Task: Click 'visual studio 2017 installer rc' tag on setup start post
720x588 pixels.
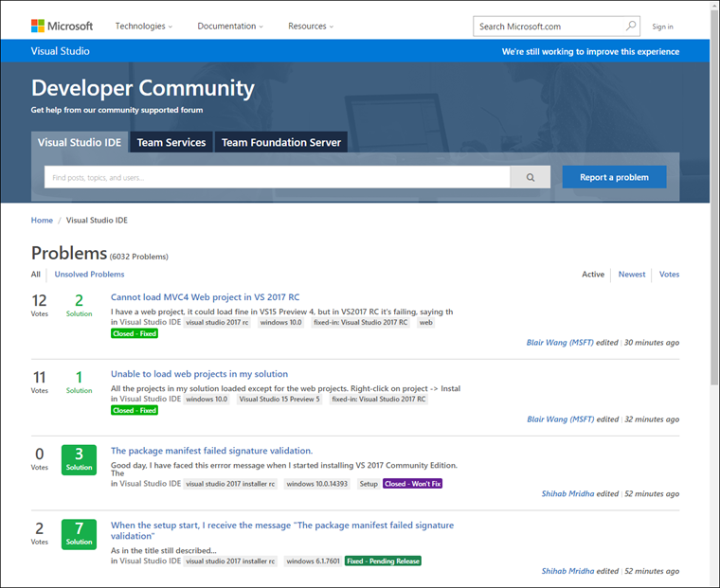Action: tap(230, 561)
